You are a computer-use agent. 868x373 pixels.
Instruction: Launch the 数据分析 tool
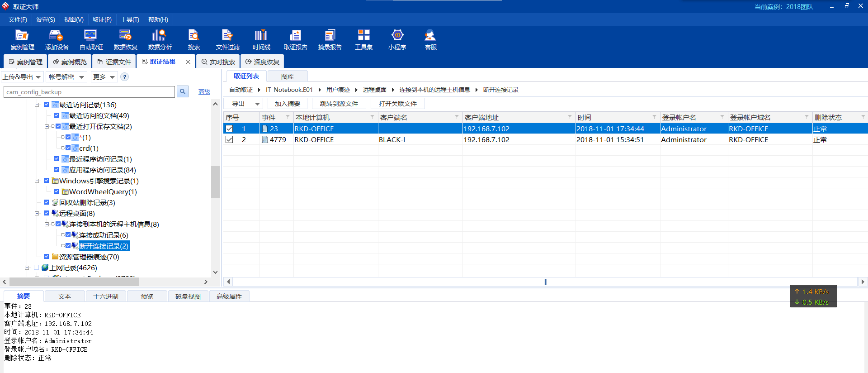tap(160, 40)
